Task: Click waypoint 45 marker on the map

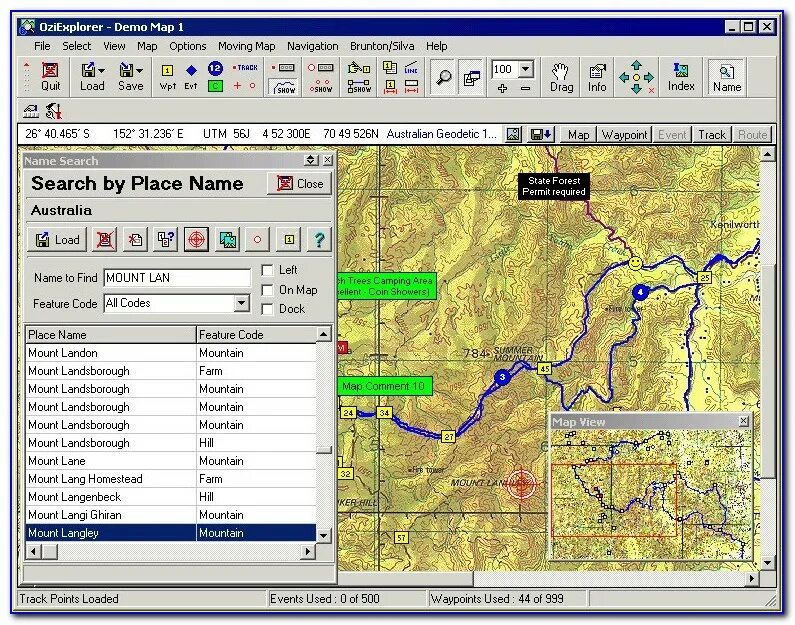Action: [x=545, y=369]
